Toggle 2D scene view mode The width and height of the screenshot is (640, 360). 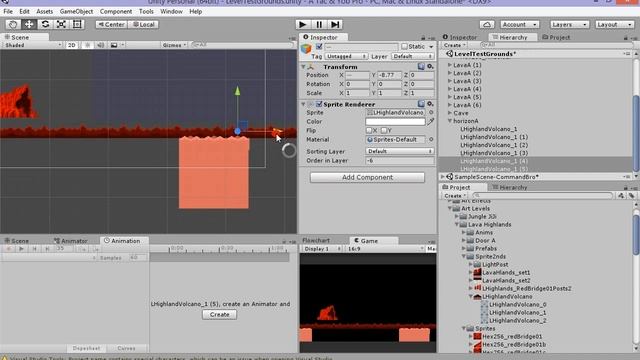[71, 45]
